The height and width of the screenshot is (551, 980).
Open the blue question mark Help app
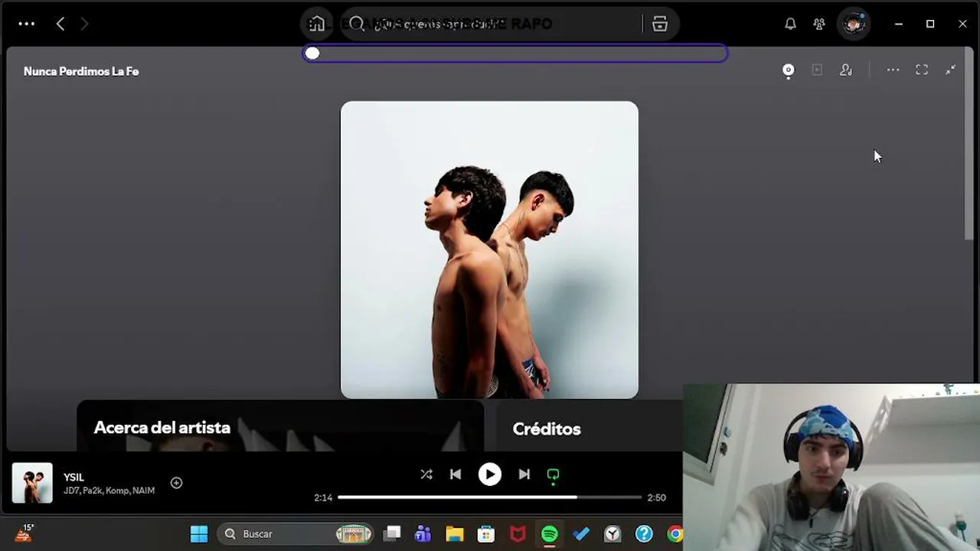pos(644,533)
